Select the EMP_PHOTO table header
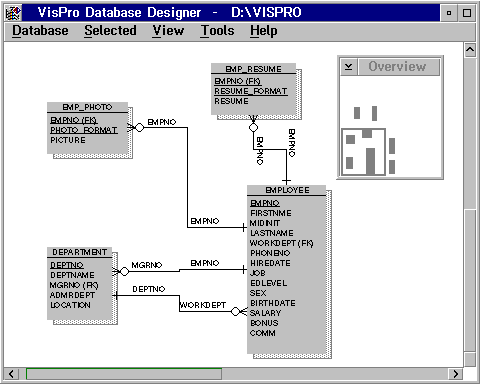The width and height of the screenshot is (480, 384). [87, 107]
